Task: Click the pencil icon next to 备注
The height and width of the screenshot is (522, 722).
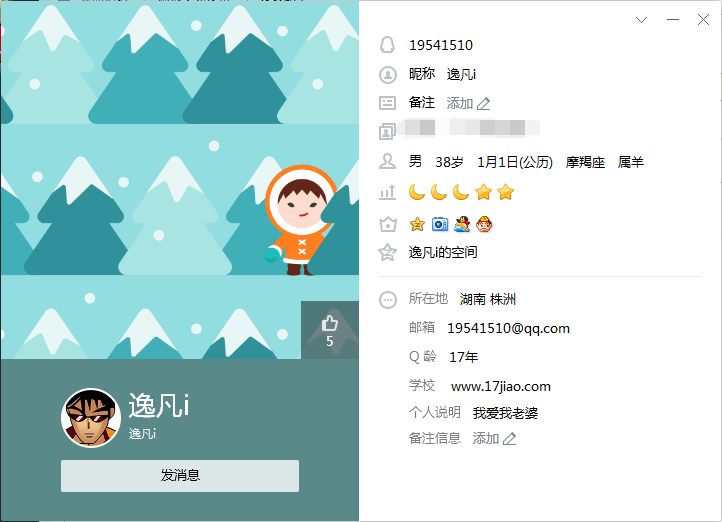Action: 483,104
